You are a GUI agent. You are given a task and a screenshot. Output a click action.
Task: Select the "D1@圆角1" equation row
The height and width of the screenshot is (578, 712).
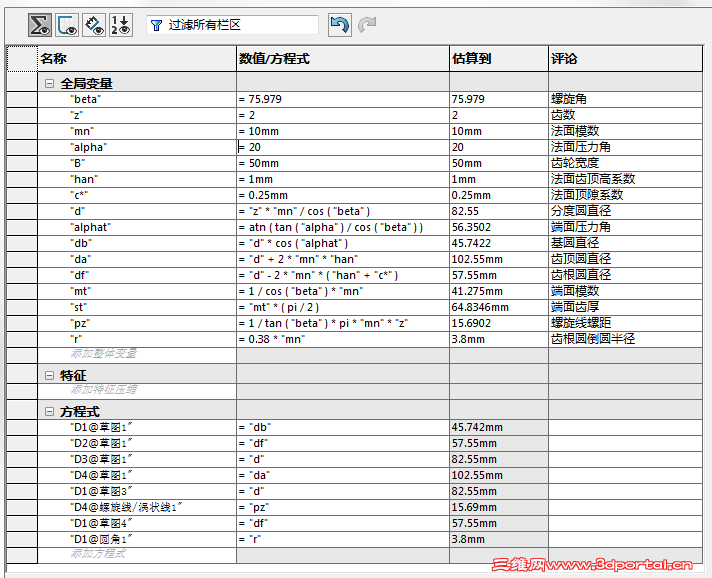137,539
